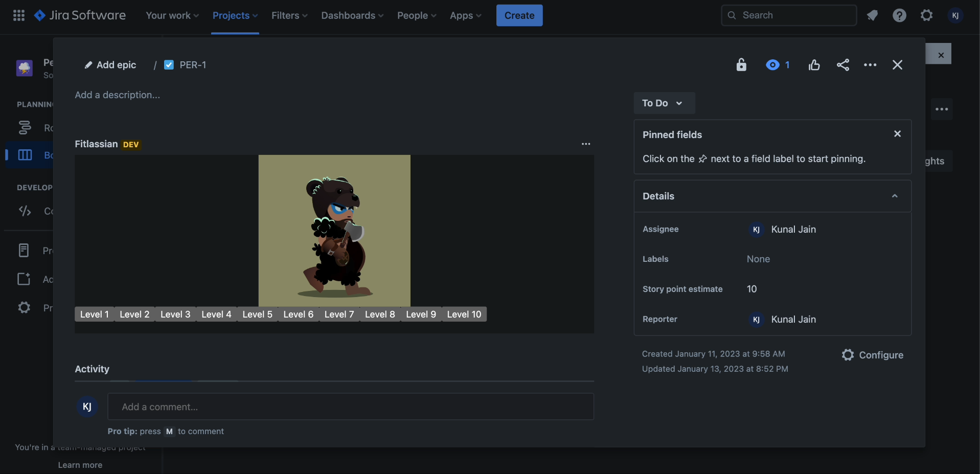Select the Level 8 tab

380,314
